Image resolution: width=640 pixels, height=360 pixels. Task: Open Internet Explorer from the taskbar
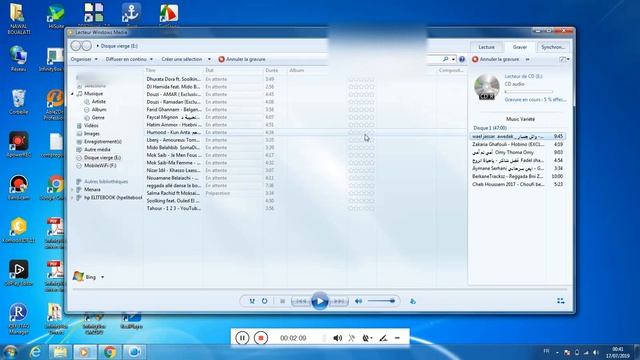click(36, 352)
